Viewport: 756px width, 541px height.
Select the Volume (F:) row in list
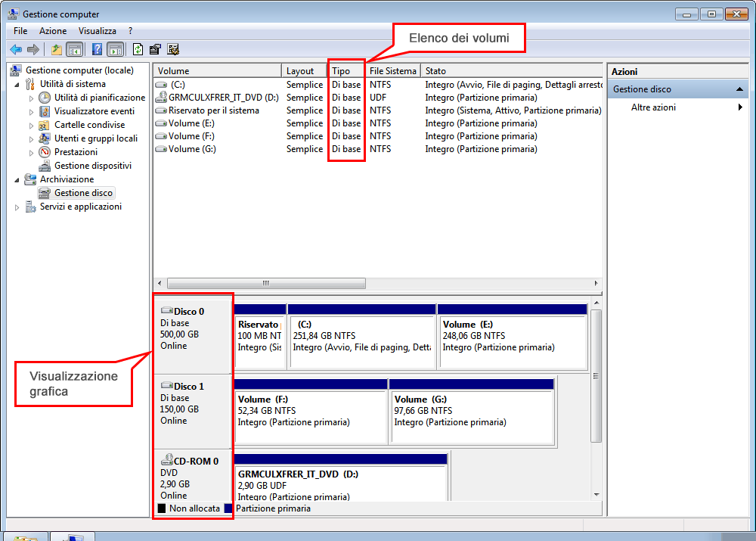pos(378,137)
